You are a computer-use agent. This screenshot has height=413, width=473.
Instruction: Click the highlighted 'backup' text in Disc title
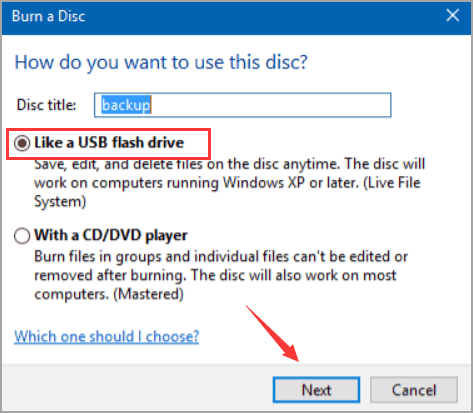point(126,105)
